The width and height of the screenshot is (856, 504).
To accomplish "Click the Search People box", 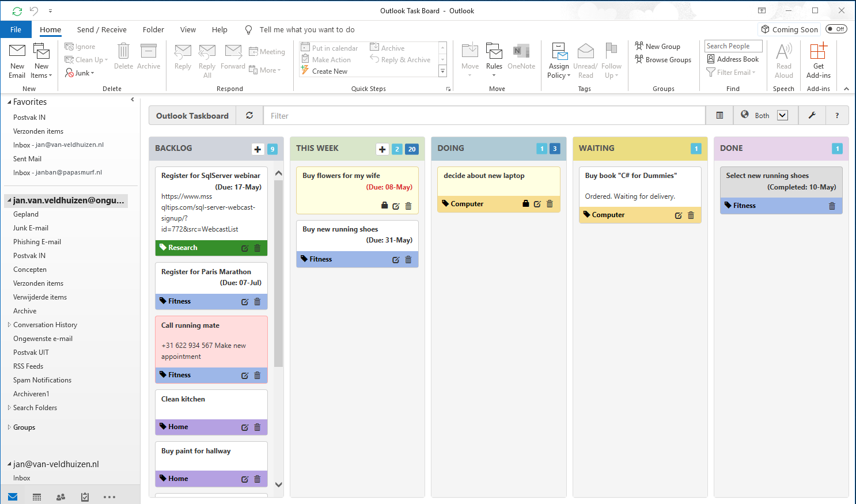I will (x=733, y=46).
